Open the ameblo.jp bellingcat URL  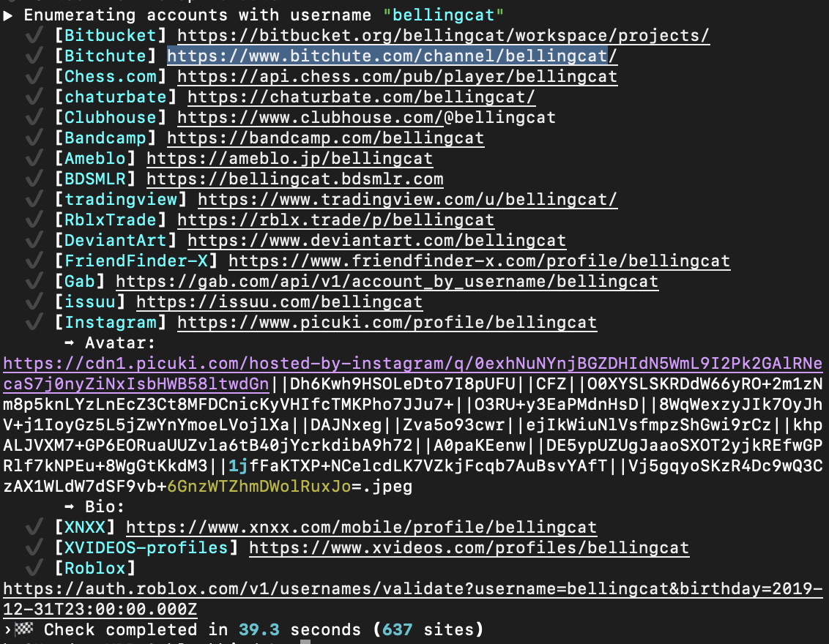click(289, 159)
